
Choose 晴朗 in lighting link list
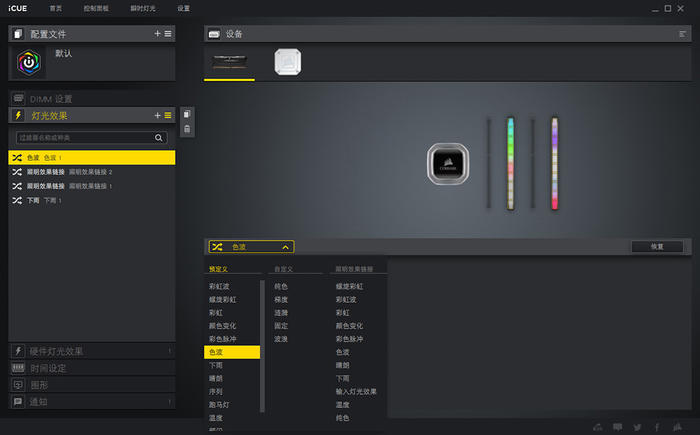342,365
